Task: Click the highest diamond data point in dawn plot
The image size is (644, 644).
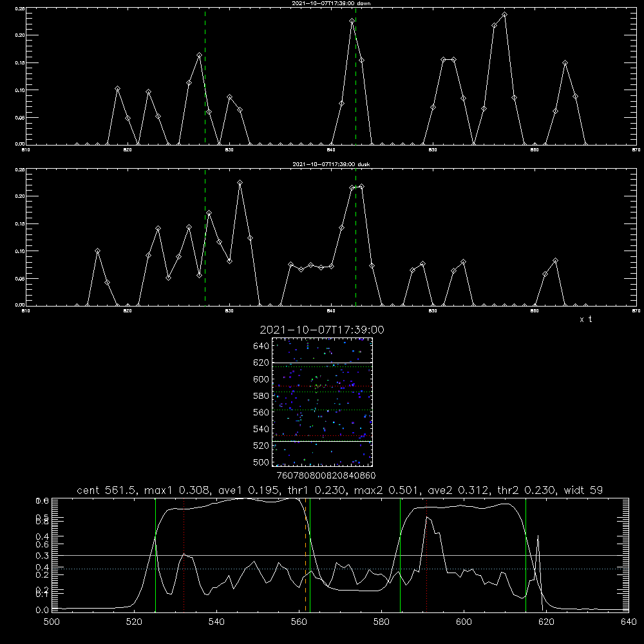Action: 504,15
